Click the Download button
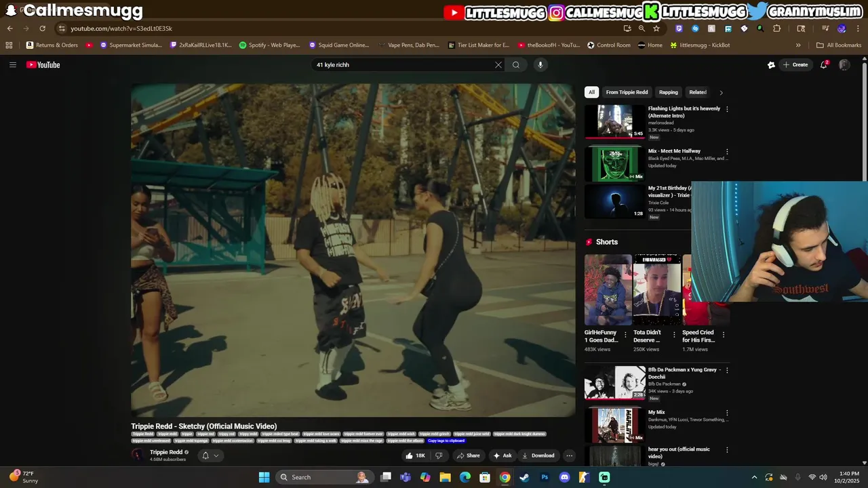Viewport: 868px width, 488px height. pyautogui.click(x=538, y=455)
